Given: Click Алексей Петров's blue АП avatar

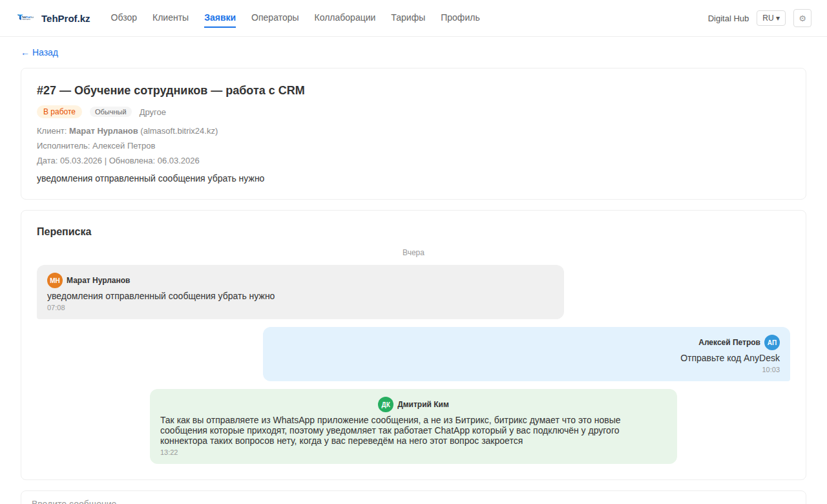Looking at the screenshot, I should (x=772, y=342).
